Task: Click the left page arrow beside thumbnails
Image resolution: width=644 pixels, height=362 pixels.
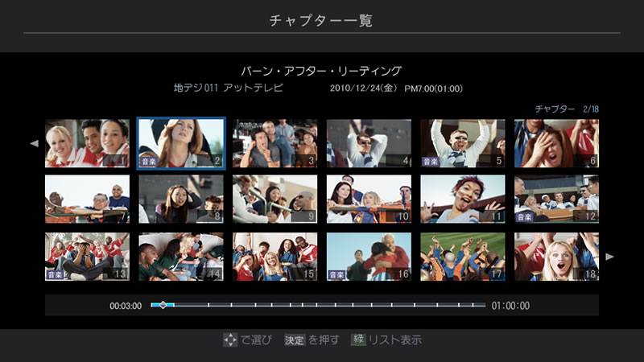Action: click(x=35, y=144)
